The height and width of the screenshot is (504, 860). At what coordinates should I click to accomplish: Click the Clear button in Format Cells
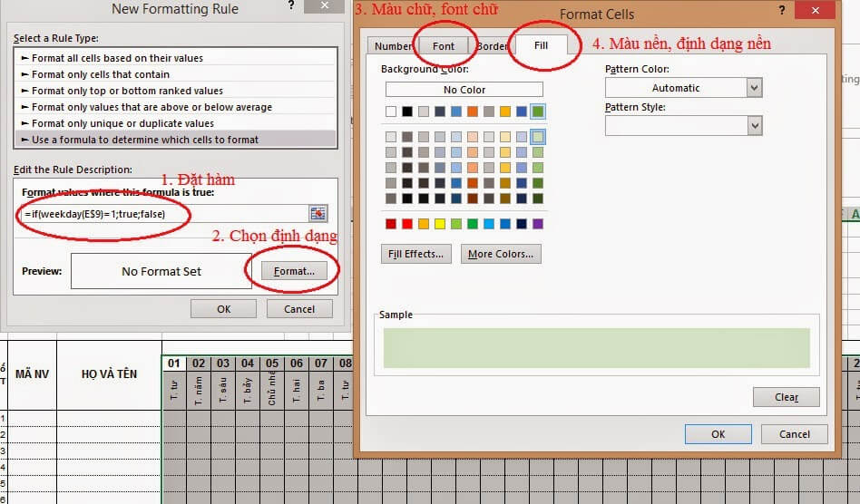[x=786, y=397]
